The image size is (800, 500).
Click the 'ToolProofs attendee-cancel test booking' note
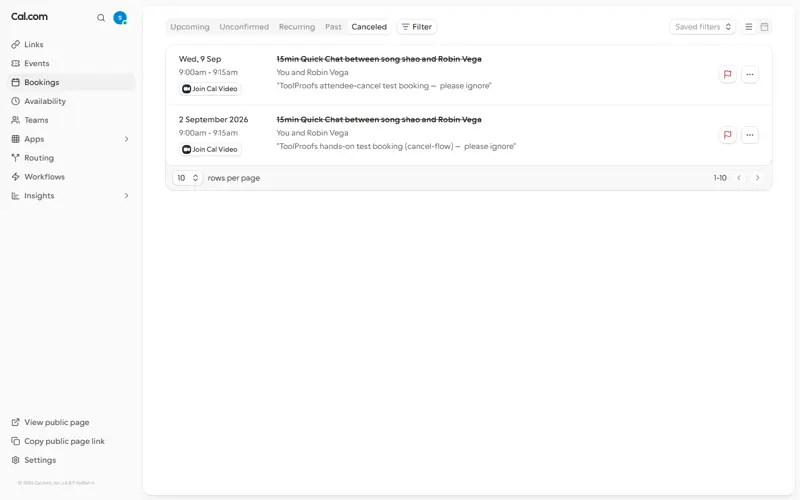384,86
